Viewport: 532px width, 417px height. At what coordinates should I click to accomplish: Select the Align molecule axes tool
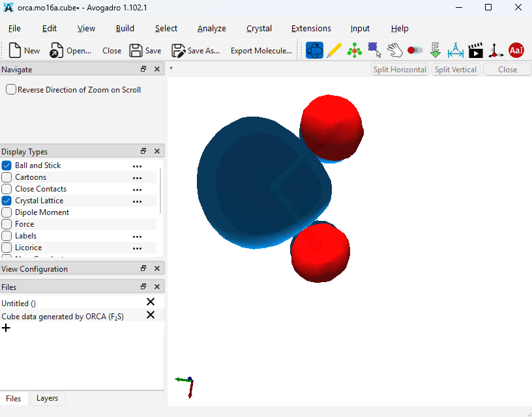tap(495, 50)
